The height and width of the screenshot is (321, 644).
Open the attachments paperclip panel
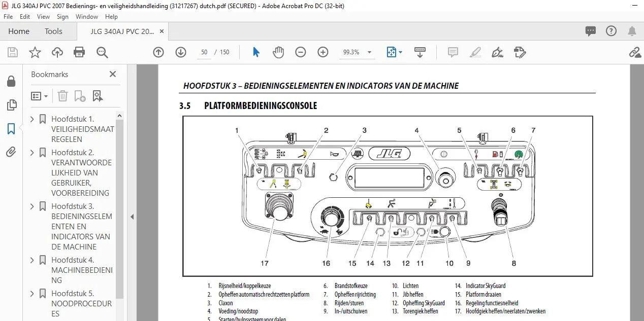coord(11,152)
